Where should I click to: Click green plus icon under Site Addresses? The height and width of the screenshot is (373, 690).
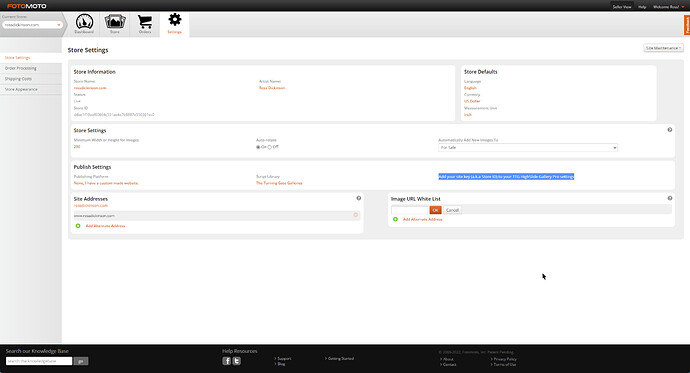(x=78, y=226)
